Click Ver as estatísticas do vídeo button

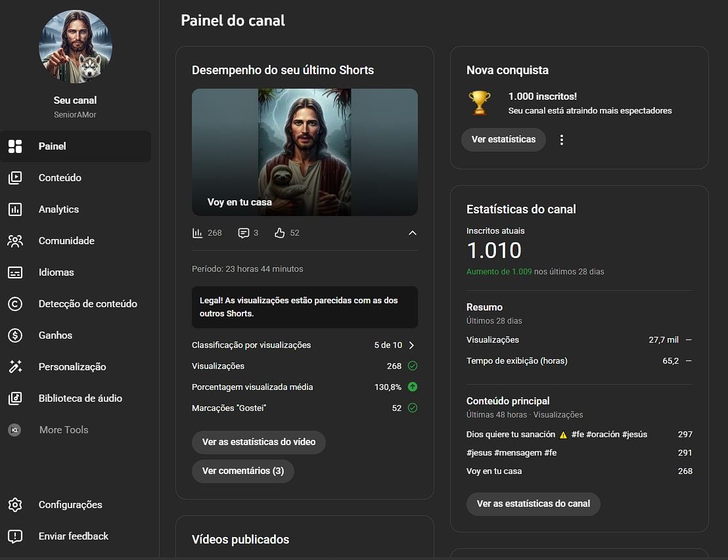click(259, 442)
